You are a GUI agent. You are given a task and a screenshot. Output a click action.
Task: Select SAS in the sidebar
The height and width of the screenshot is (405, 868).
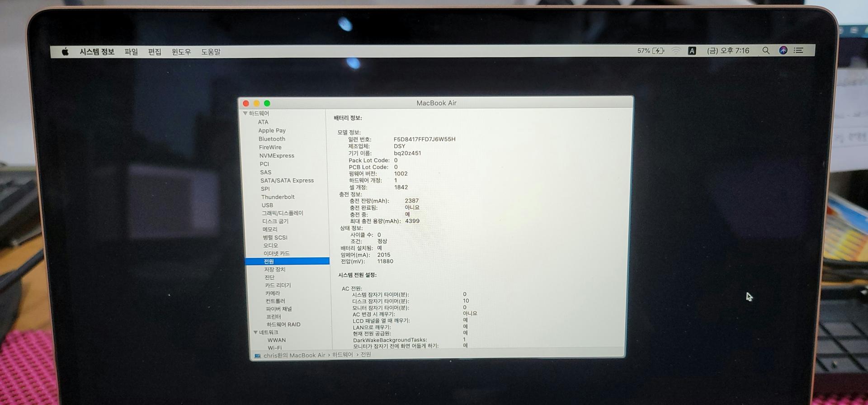[266, 172]
